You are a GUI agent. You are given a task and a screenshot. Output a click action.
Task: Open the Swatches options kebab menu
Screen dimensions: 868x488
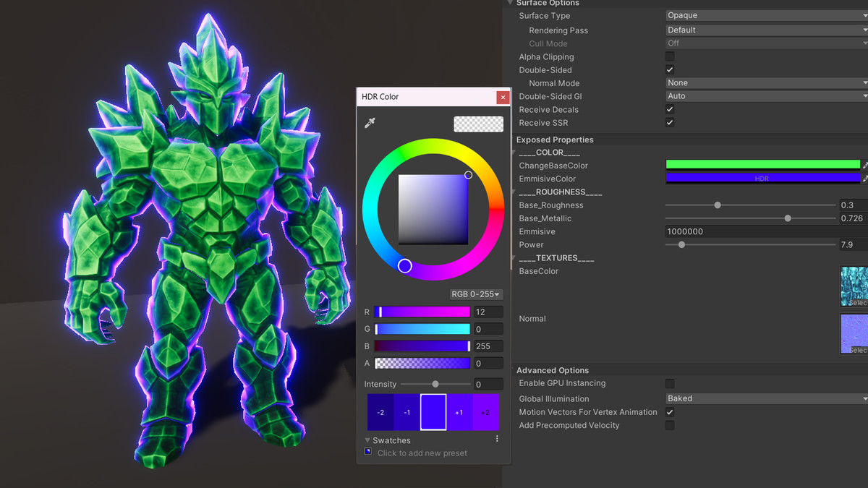point(497,440)
